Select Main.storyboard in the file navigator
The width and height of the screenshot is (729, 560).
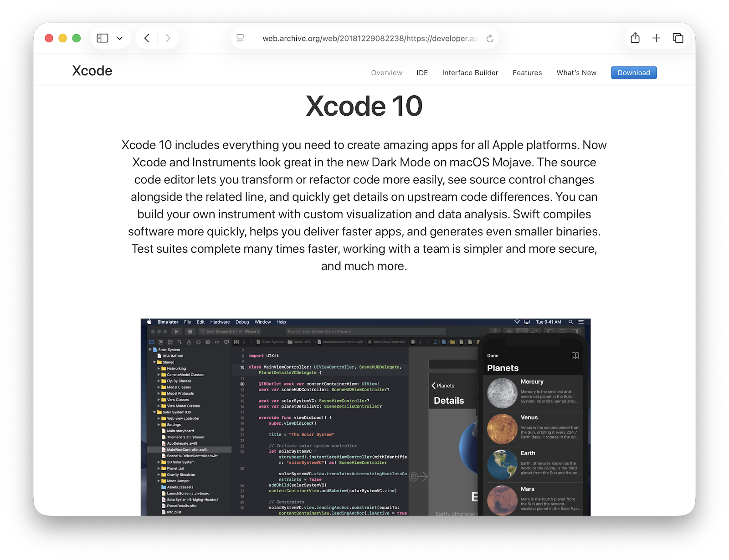178,431
